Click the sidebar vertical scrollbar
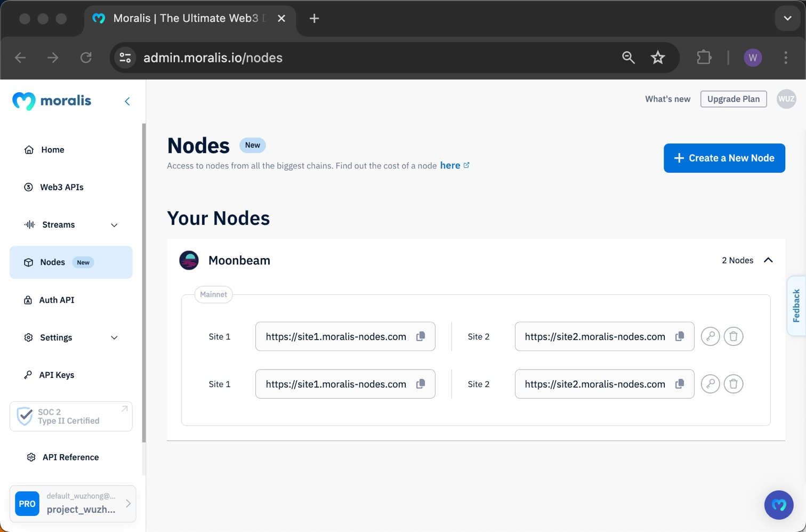The image size is (806, 532). coord(144,283)
